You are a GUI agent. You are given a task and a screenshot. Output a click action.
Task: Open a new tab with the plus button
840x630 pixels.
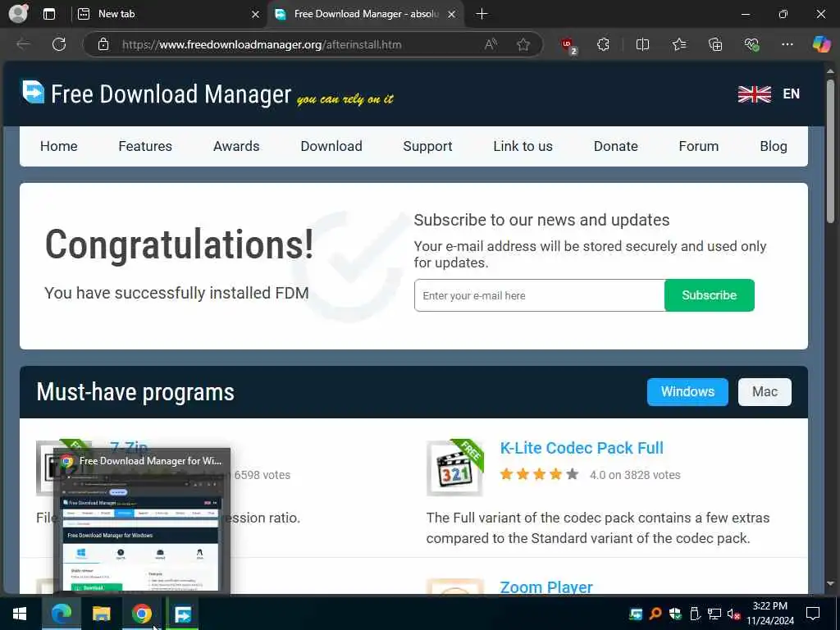482,14
